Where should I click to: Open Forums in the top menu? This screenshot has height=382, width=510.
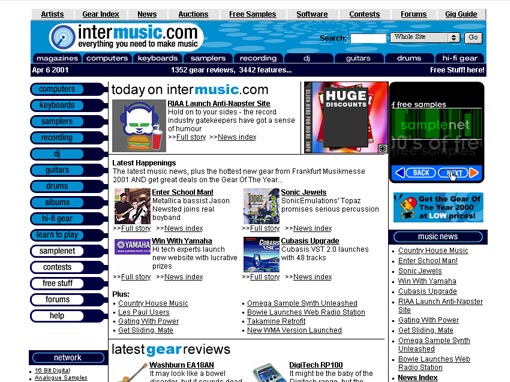[413, 14]
